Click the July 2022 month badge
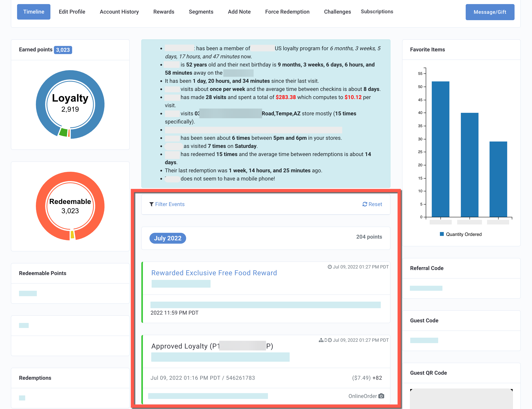 168,238
